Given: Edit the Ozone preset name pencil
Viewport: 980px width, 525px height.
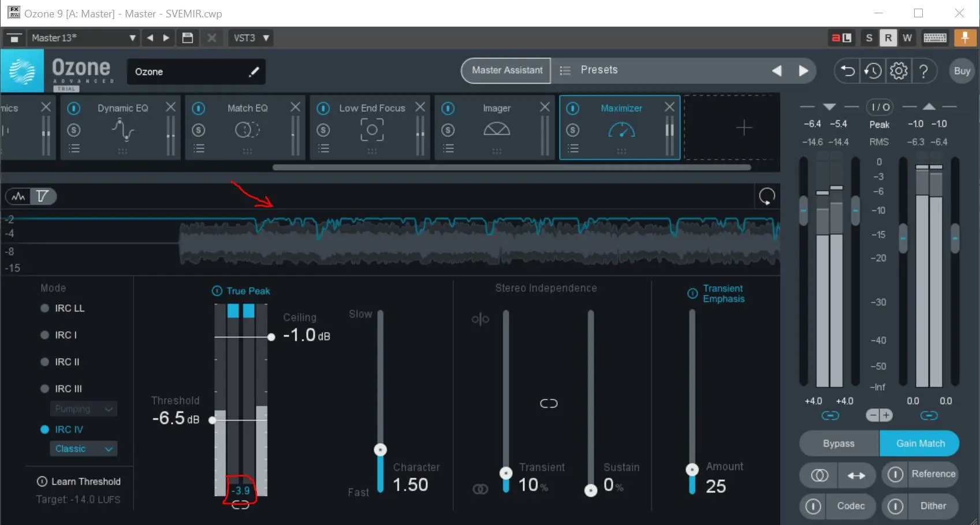Looking at the screenshot, I should [254, 72].
